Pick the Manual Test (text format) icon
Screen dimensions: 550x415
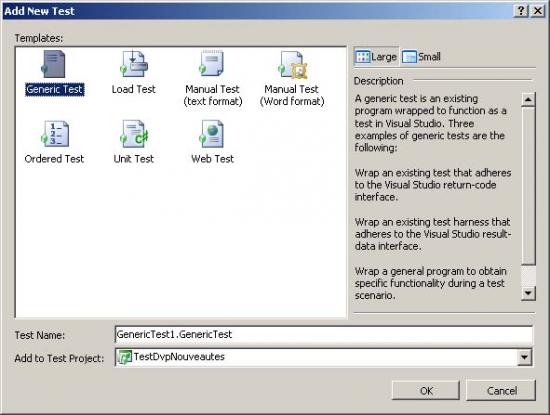[x=212, y=63]
